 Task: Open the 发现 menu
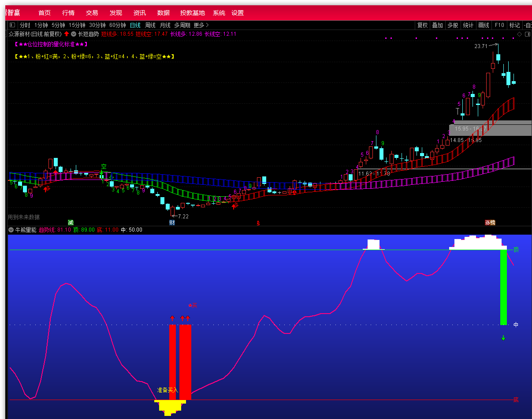(x=116, y=13)
